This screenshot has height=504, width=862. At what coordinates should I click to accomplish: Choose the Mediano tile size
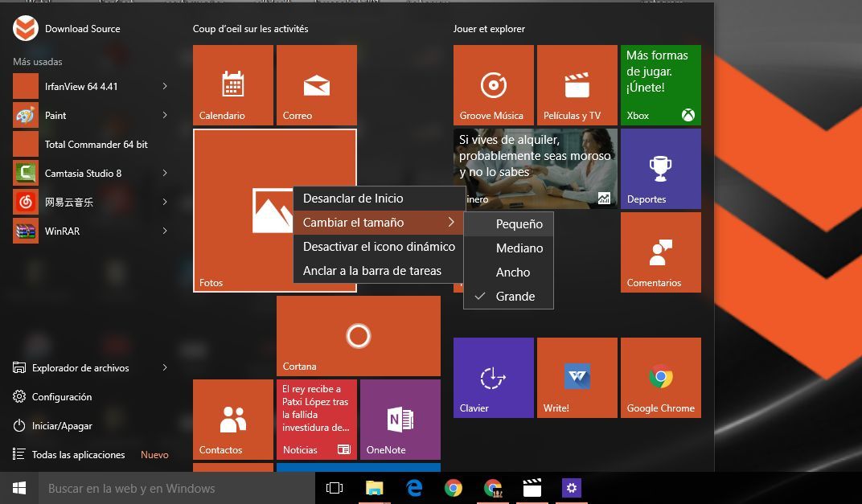pos(508,248)
